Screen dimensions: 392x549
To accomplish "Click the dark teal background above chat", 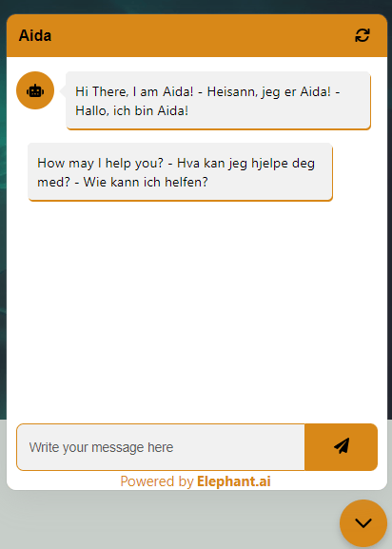I will (x=196, y=7).
